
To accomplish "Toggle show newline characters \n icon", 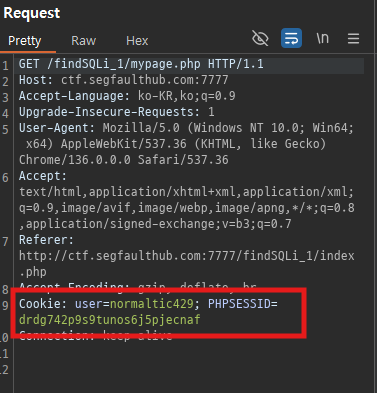I will [x=322, y=38].
